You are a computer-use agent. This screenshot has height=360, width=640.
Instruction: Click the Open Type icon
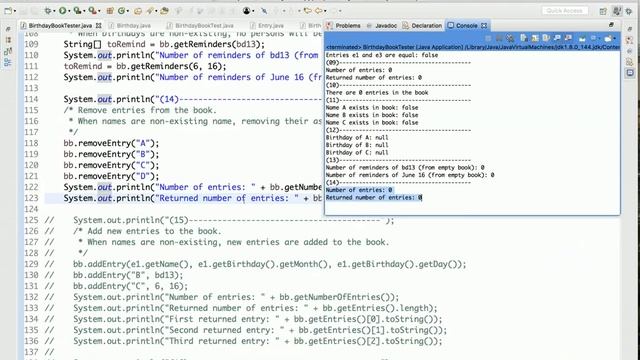tap(138, 11)
